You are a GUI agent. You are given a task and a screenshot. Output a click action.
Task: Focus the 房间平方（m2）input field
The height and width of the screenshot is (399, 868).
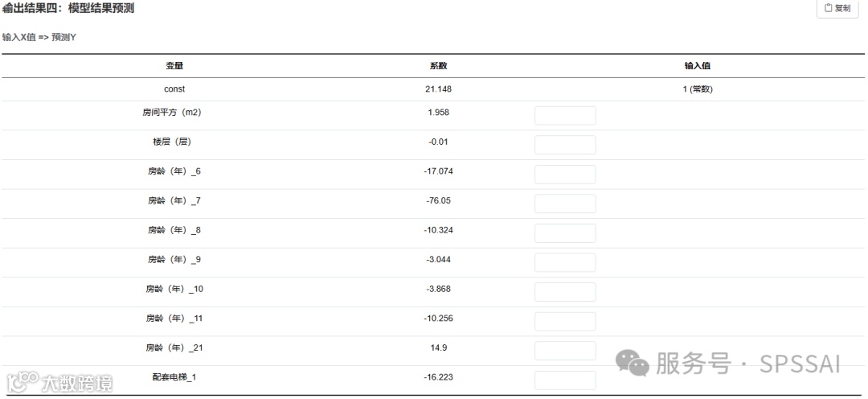click(565, 116)
